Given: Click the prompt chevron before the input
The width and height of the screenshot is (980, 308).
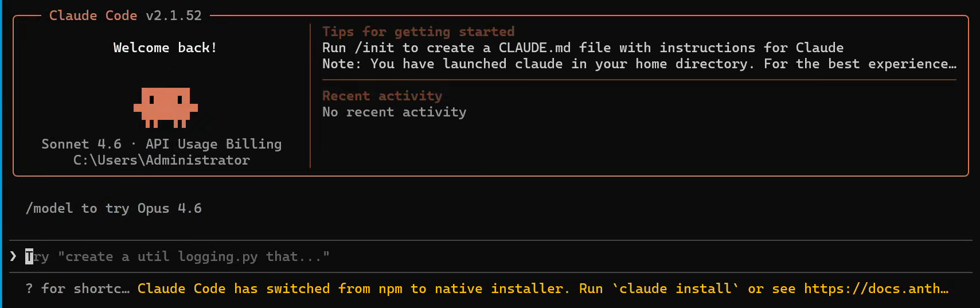Looking at the screenshot, I should (x=13, y=256).
